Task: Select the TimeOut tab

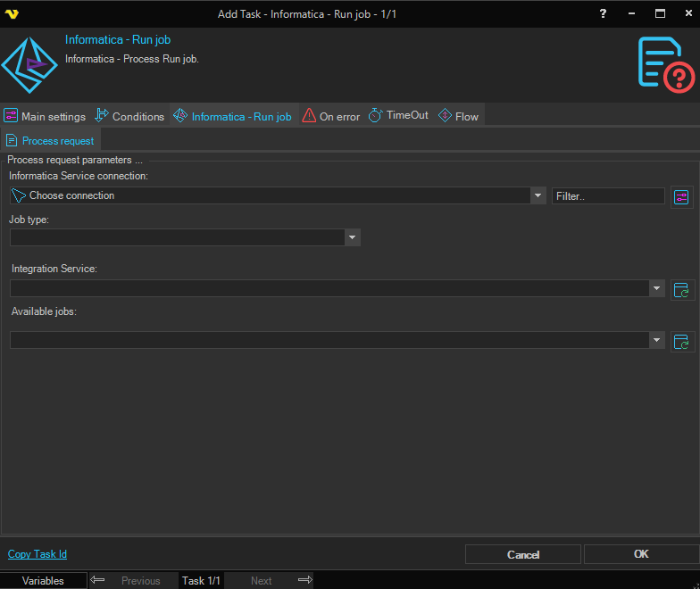Action: 398,116
